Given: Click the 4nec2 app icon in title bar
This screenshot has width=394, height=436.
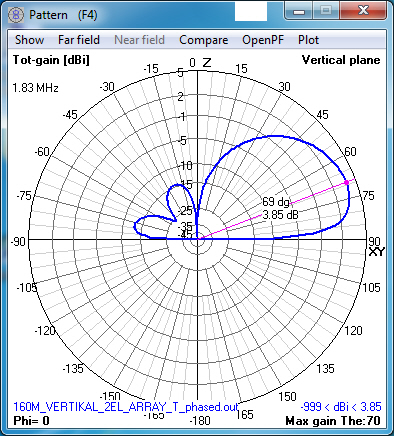Looking at the screenshot, I should click(16, 15).
